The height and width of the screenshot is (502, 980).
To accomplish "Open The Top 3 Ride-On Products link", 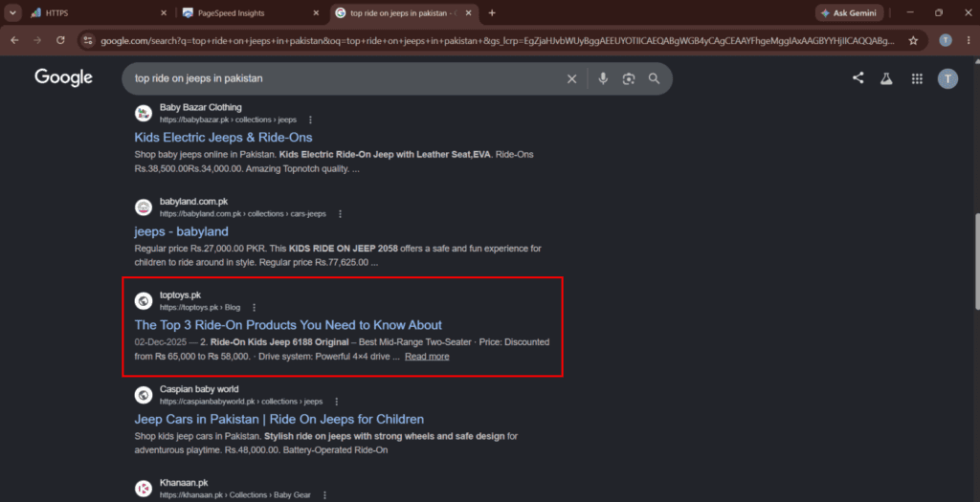I will [288, 325].
